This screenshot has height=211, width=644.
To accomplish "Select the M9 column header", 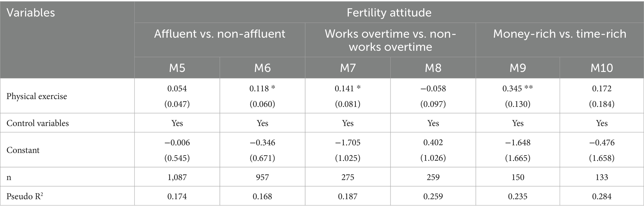I will (518, 68).
